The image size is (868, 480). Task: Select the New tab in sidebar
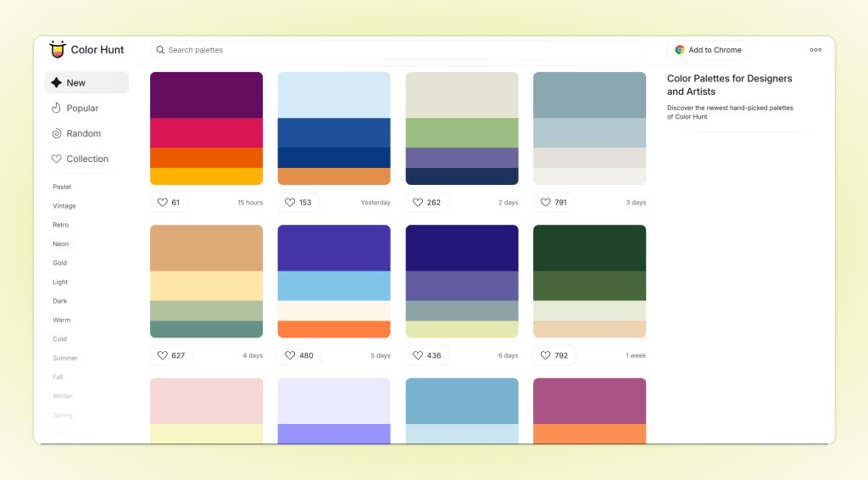coord(86,82)
